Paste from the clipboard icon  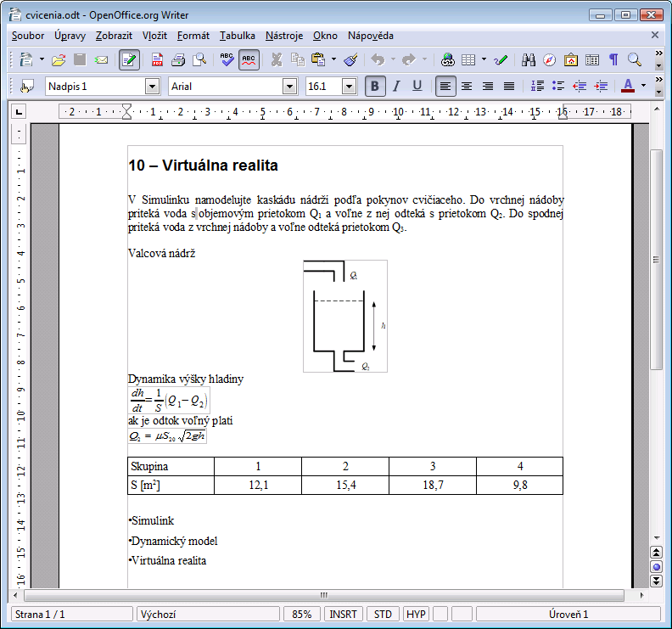click(318, 59)
